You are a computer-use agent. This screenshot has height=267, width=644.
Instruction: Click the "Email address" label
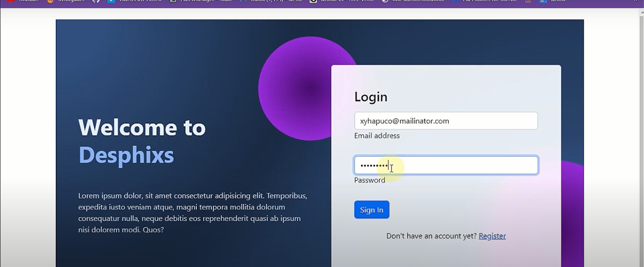[377, 136]
